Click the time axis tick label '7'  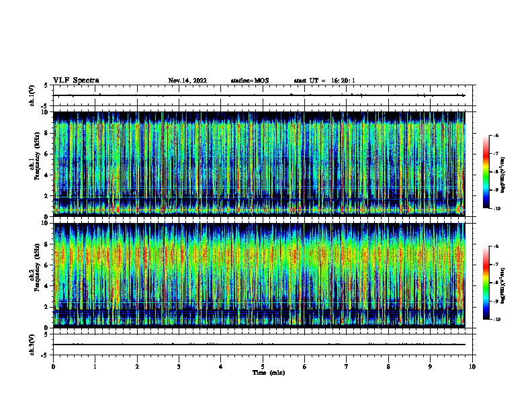[347, 367]
